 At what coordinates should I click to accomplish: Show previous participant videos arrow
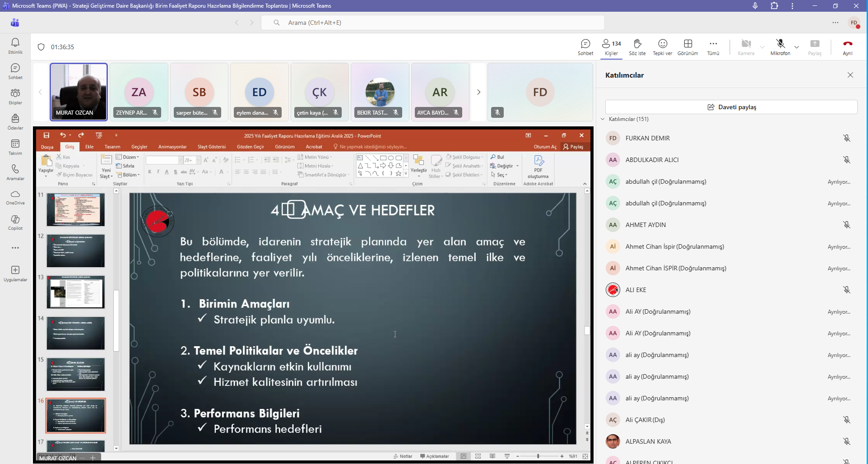pyautogui.click(x=40, y=92)
